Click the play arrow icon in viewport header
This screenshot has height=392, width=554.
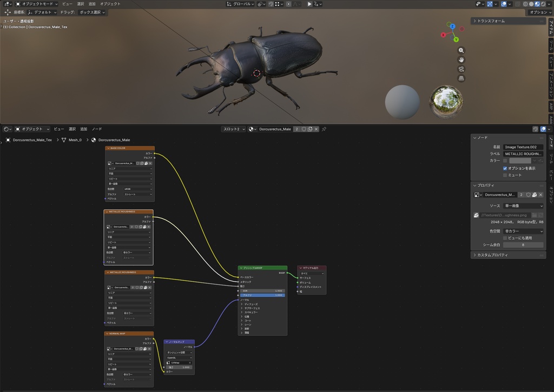(309, 4)
